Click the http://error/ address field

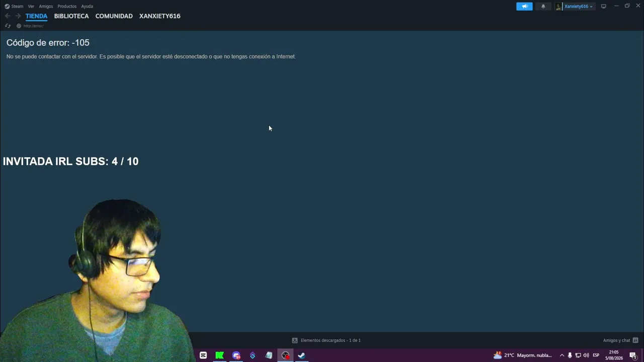click(x=33, y=26)
